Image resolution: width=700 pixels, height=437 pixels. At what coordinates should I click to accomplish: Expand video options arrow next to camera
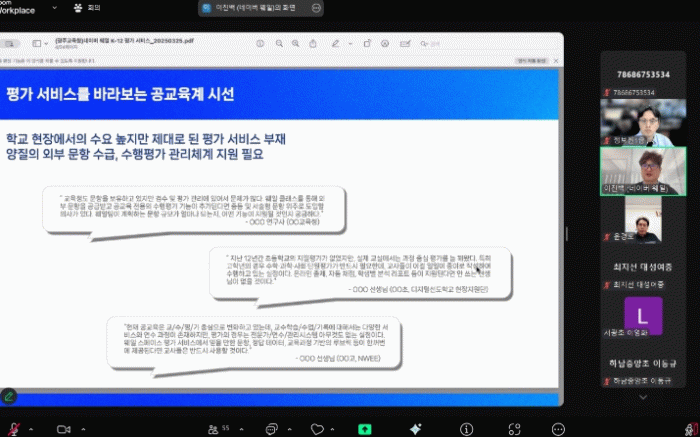80,427
